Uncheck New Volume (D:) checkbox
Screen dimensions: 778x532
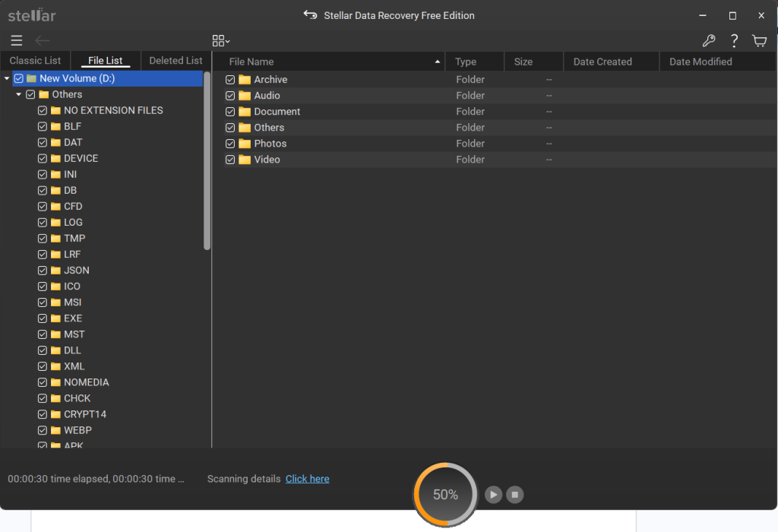coord(19,78)
